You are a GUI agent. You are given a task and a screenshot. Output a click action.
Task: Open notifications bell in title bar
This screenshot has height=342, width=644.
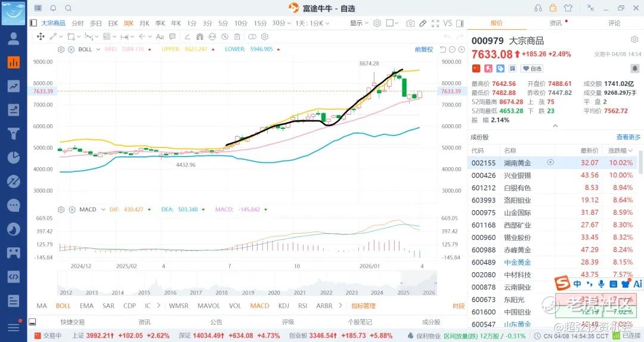[x=53, y=8]
